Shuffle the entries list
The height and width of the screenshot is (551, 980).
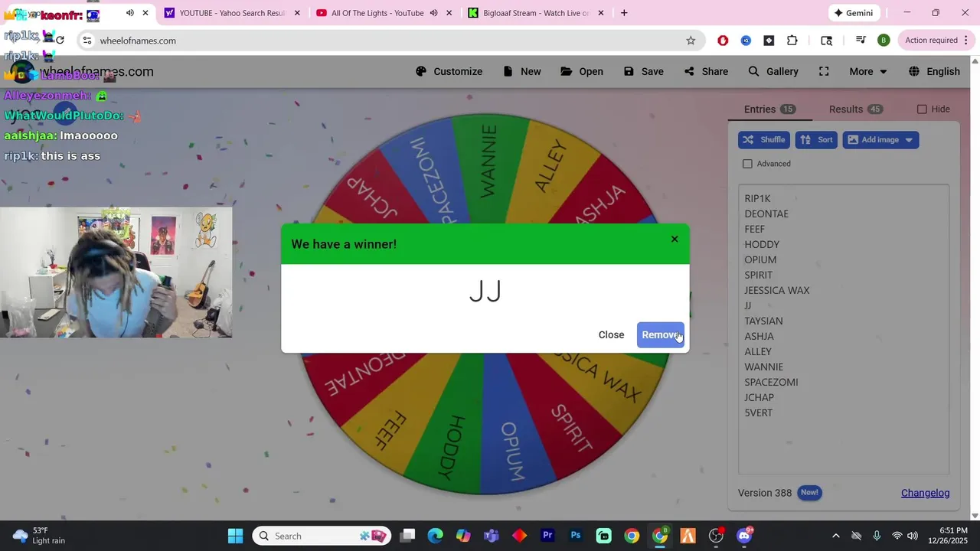[x=764, y=139]
